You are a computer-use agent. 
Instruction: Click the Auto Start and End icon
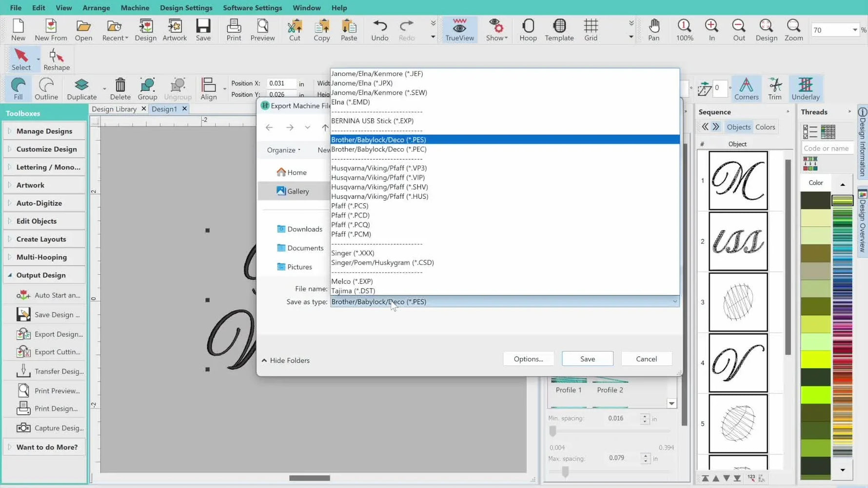click(23, 295)
